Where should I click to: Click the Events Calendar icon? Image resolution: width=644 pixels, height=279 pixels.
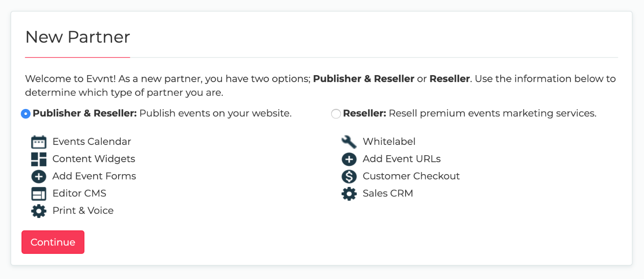tap(39, 142)
